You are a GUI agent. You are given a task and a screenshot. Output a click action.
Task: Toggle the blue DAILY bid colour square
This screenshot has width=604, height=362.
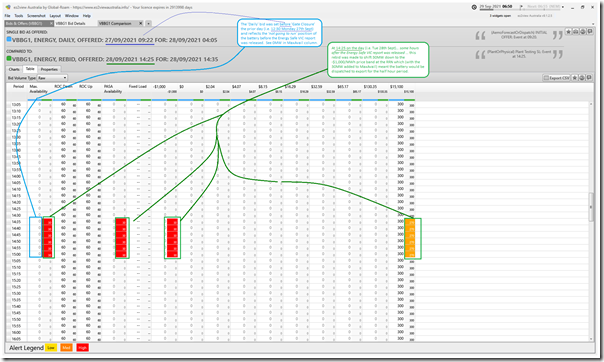[x=9, y=39]
